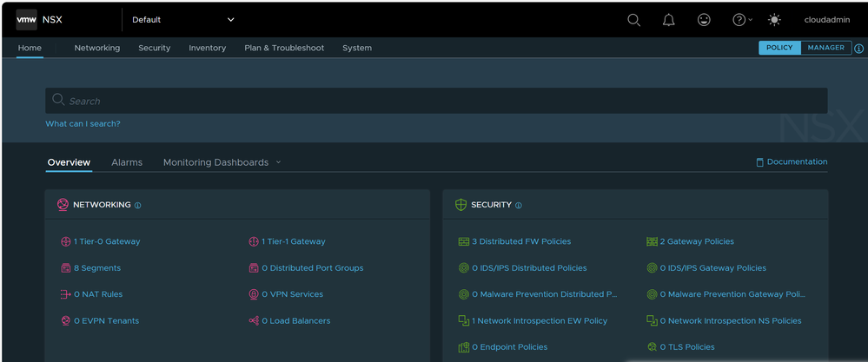Viewport: 868px width, 362px height.
Task: Toggle the light/dark theme sun icon
Action: point(774,20)
